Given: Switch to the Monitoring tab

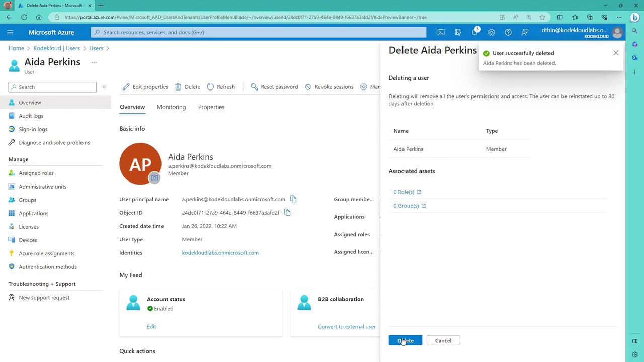Looking at the screenshot, I should pos(171,107).
